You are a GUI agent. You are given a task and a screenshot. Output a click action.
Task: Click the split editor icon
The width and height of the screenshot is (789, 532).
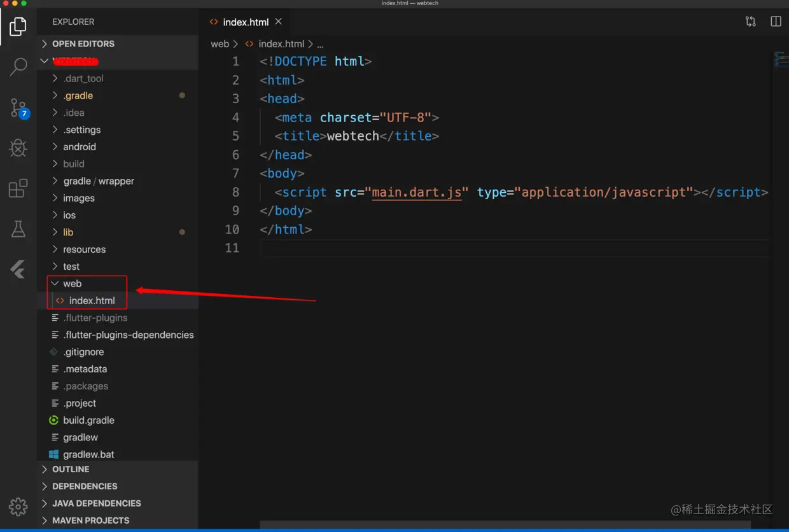click(776, 22)
